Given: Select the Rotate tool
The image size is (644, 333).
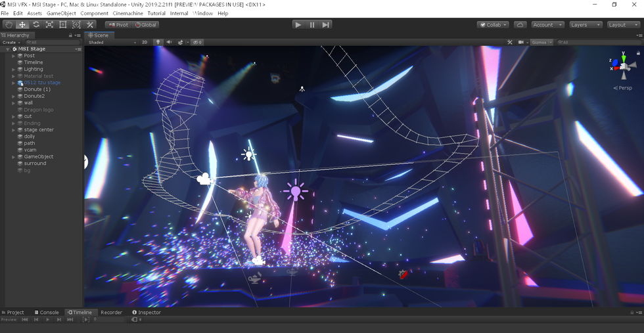Looking at the screenshot, I should 35,25.
